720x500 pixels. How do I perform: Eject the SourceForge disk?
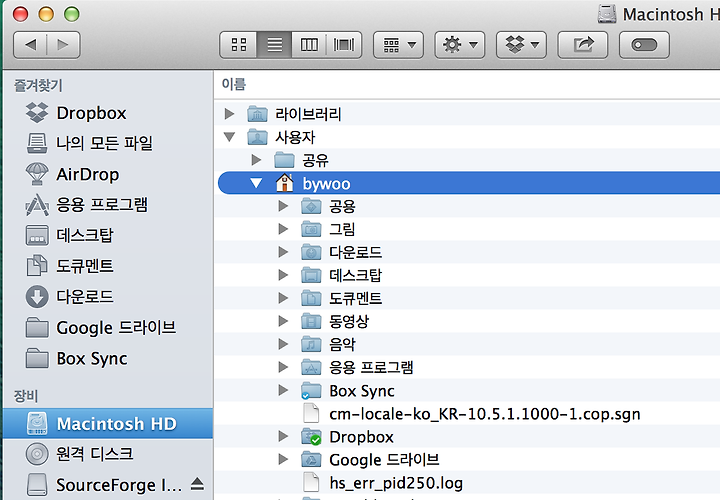click(197, 483)
